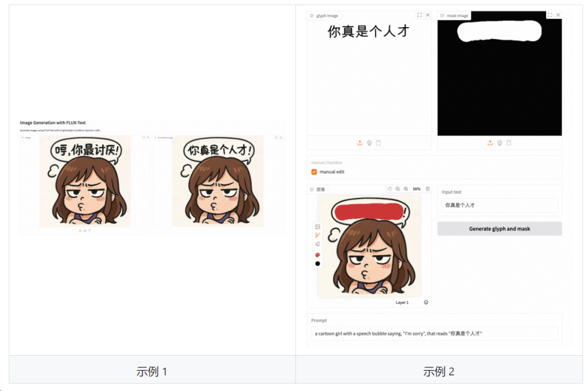View glyph image in fullscreen
Screen dimensions: 588x391
pos(420,15)
